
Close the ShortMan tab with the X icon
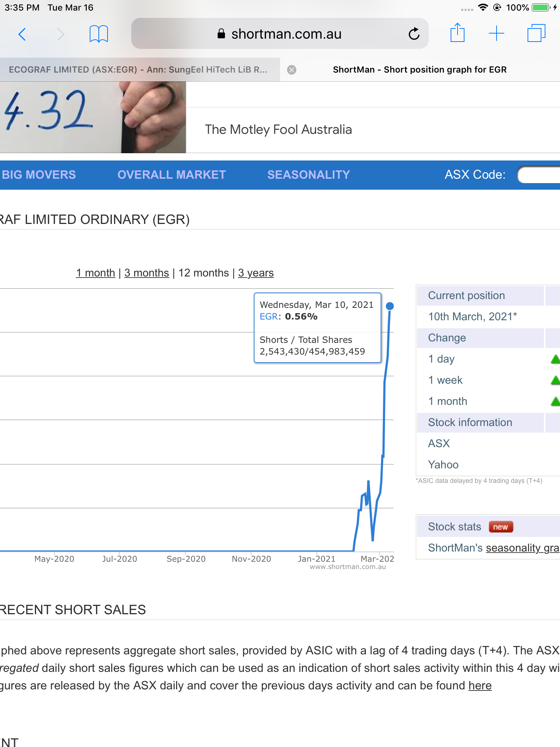tap(292, 70)
